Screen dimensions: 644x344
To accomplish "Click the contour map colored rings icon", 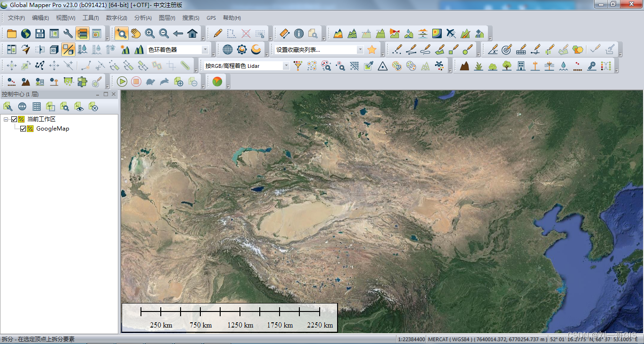I will (437, 33).
